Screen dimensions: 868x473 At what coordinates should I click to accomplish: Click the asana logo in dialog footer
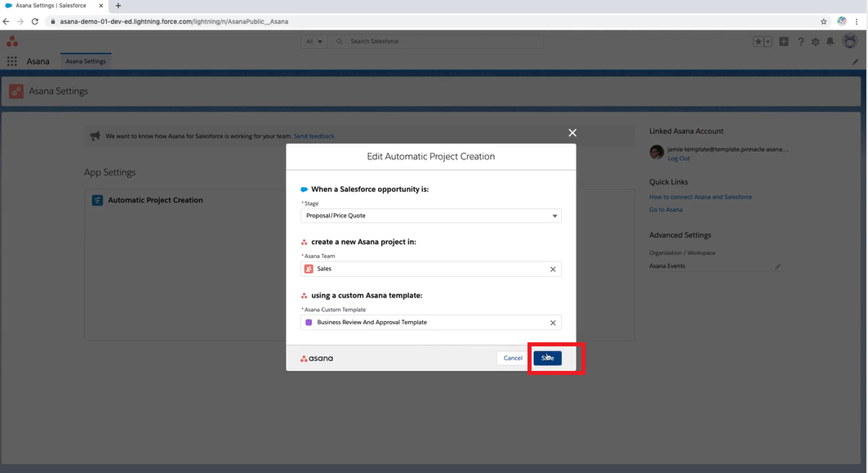(x=317, y=359)
